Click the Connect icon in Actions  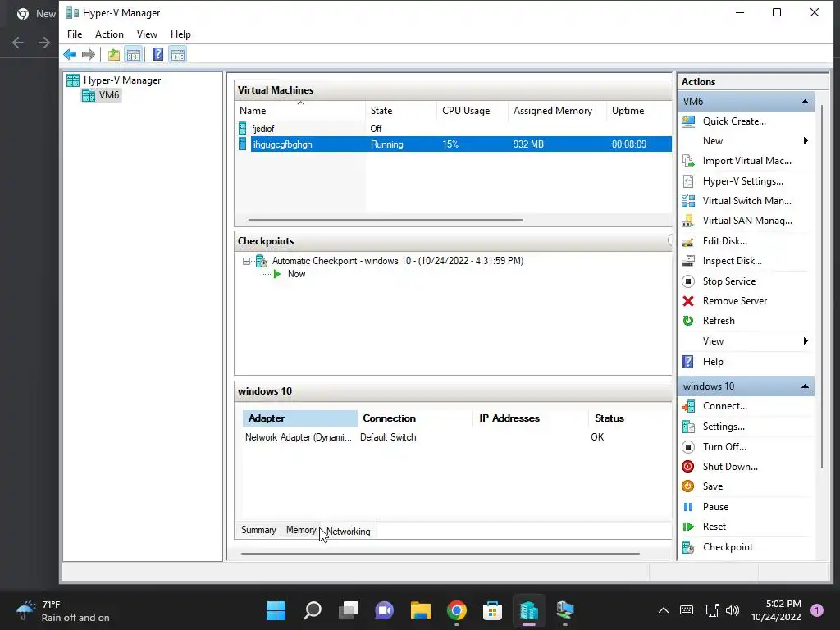point(688,406)
